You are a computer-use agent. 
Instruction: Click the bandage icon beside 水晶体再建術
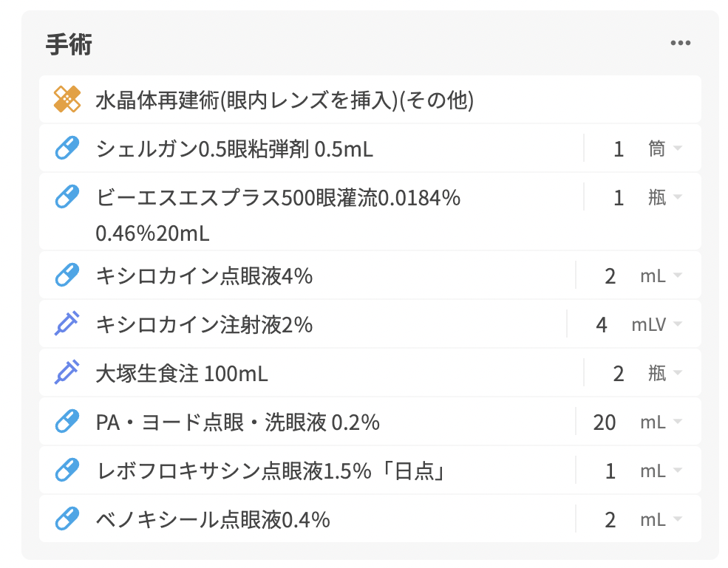(x=67, y=100)
